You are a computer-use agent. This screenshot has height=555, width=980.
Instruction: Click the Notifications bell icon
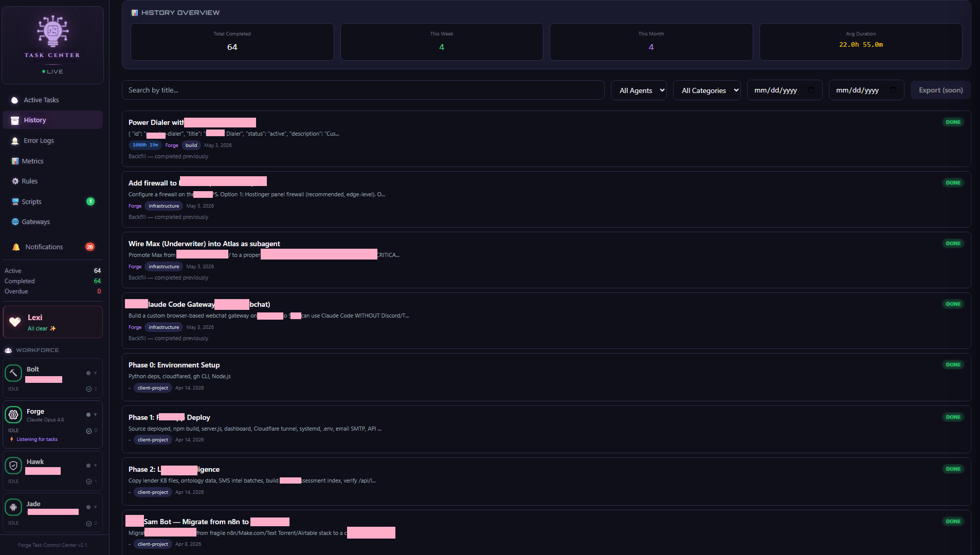click(16, 247)
